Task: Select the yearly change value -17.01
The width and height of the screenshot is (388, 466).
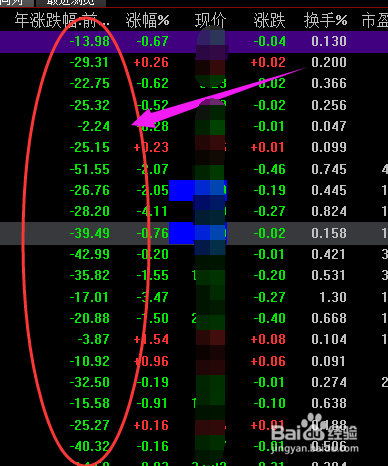Action: click(90, 297)
